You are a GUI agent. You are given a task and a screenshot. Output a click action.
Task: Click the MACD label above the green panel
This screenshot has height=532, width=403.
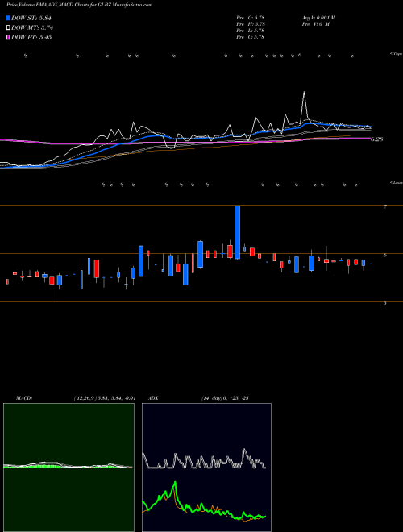tap(23, 398)
